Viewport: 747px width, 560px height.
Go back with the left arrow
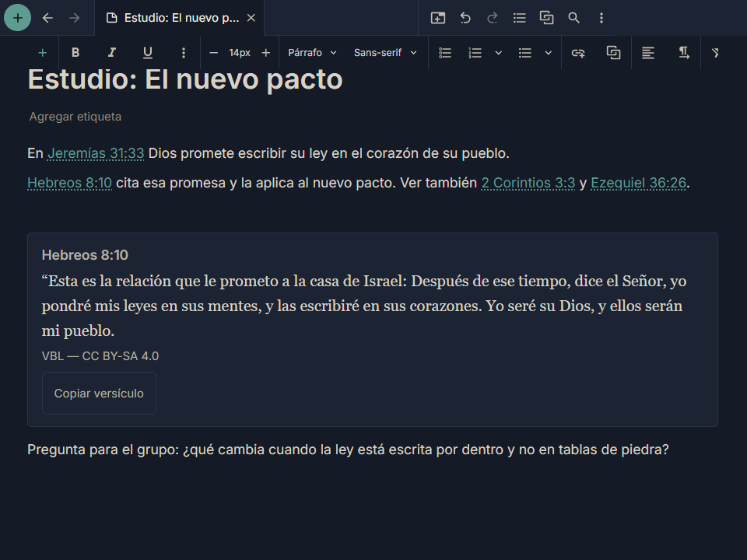coord(47,18)
